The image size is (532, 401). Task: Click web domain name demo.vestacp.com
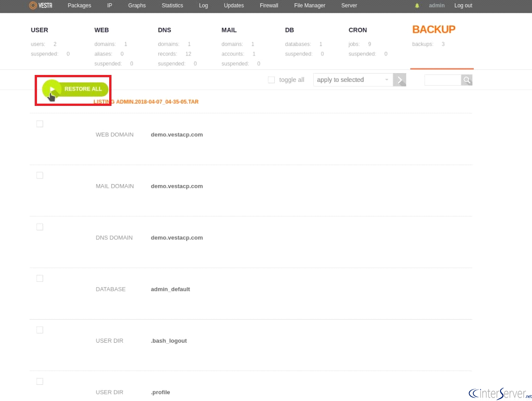click(177, 135)
